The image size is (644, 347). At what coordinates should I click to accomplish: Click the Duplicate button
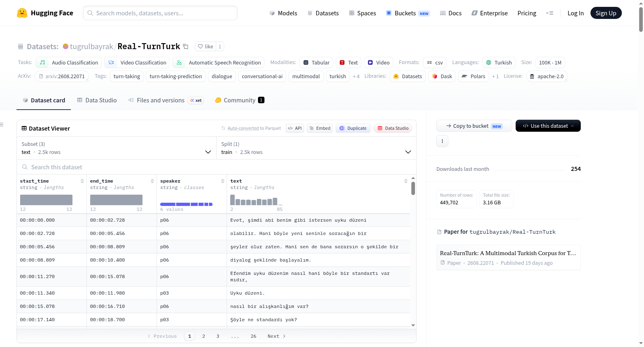[353, 128]
